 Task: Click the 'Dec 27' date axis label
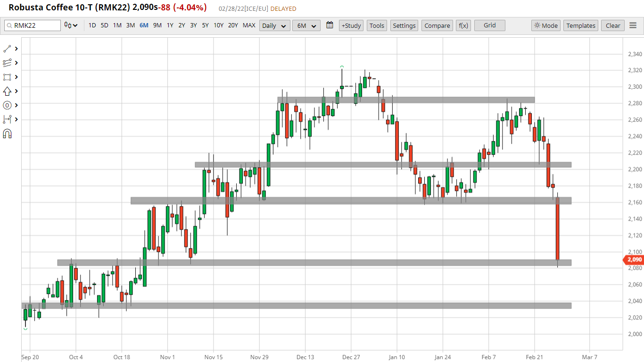[x=351, y=357]
